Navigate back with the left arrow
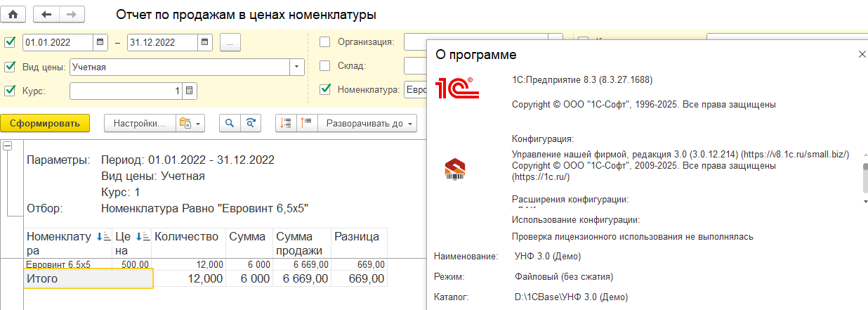The image size is (868, 310). (46, 14)
